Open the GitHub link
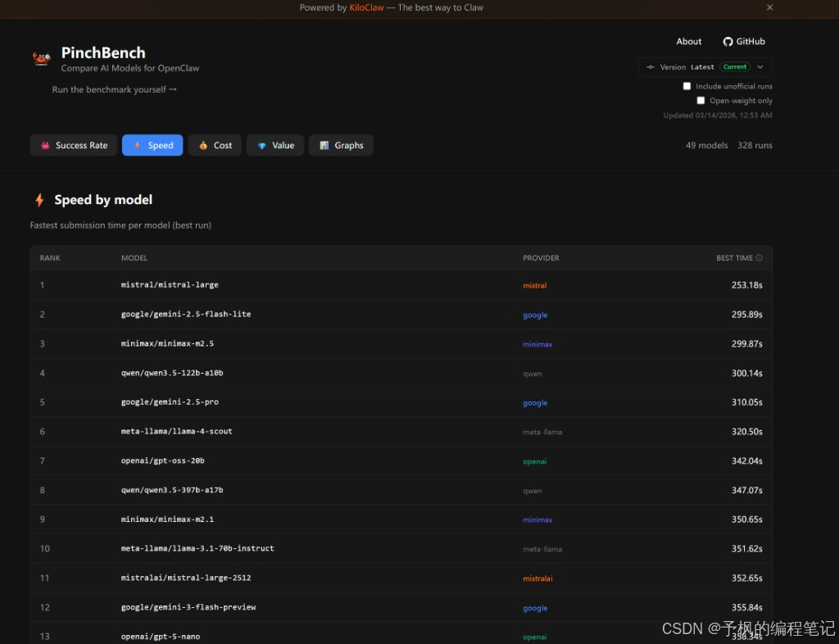839x644 pixels. pyautogui.click(x=744, y=42)
